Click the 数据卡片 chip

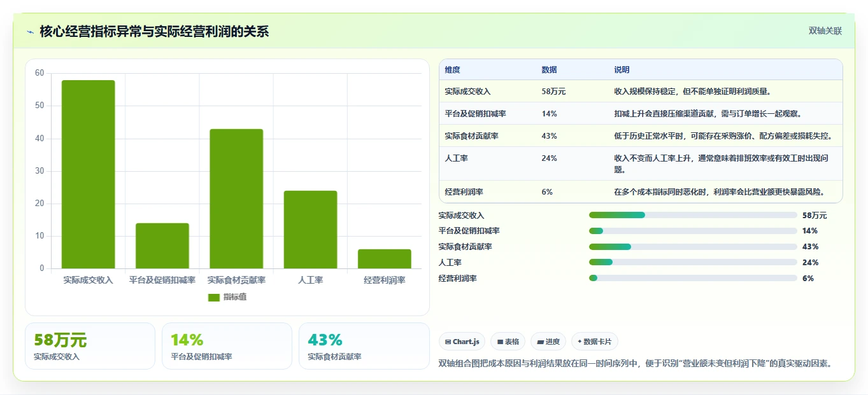[595, 342]
